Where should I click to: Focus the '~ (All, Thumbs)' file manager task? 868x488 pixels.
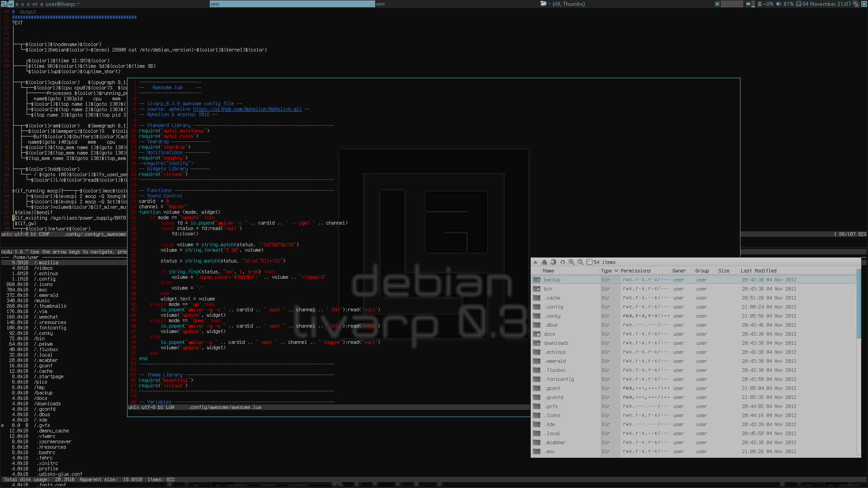click(624, 4)
